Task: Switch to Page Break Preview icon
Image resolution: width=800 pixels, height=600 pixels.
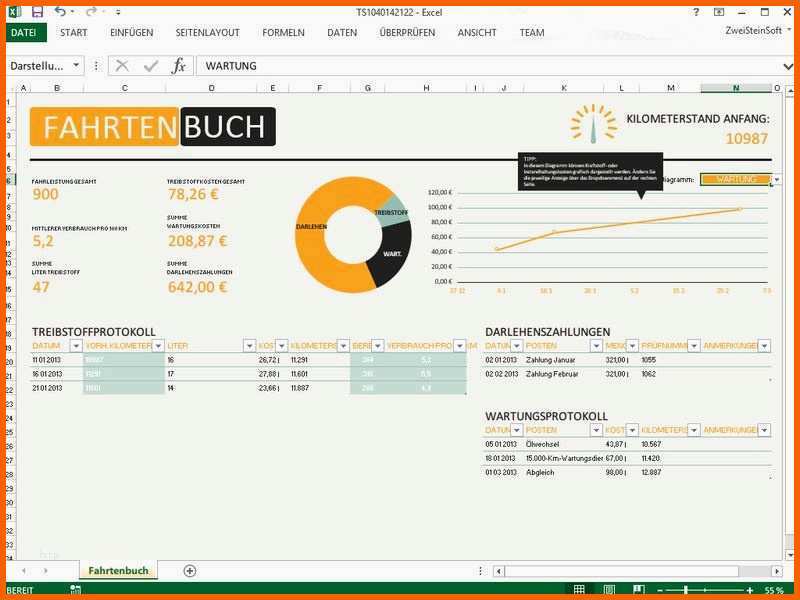Action: (639, 590)
